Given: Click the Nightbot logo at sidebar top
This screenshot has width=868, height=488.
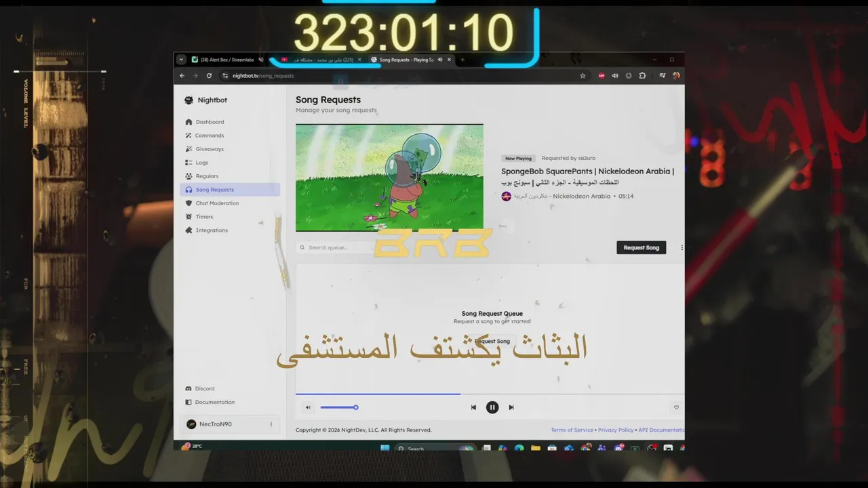Looking at the screenshot, I should (189, 100).
